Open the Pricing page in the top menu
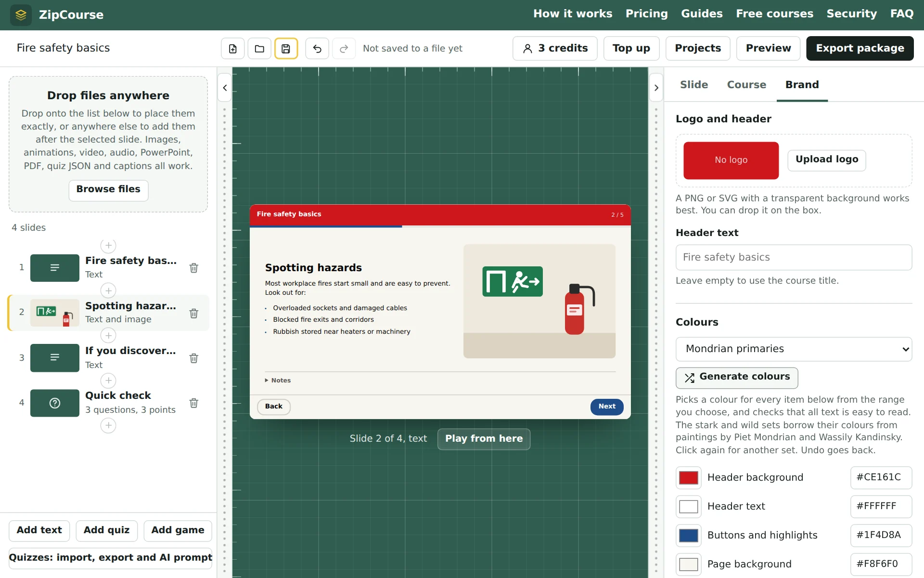 pos(646,14)
